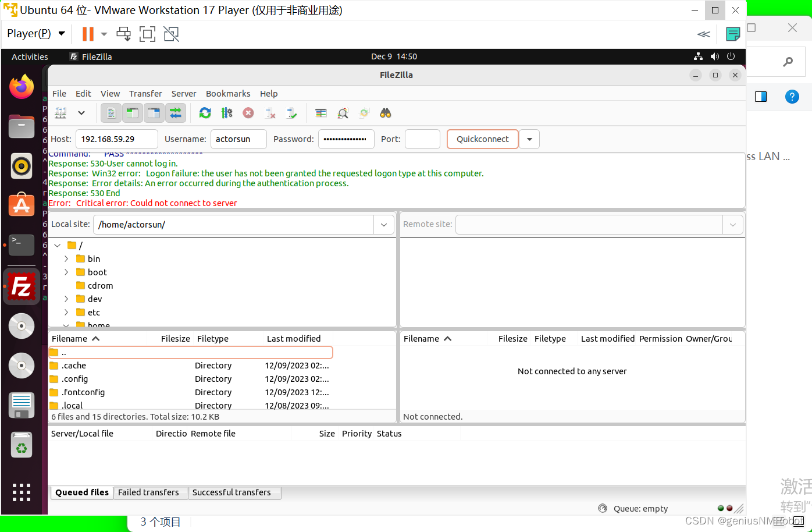Select the .config directory row
812x532 pixels.
191,379
